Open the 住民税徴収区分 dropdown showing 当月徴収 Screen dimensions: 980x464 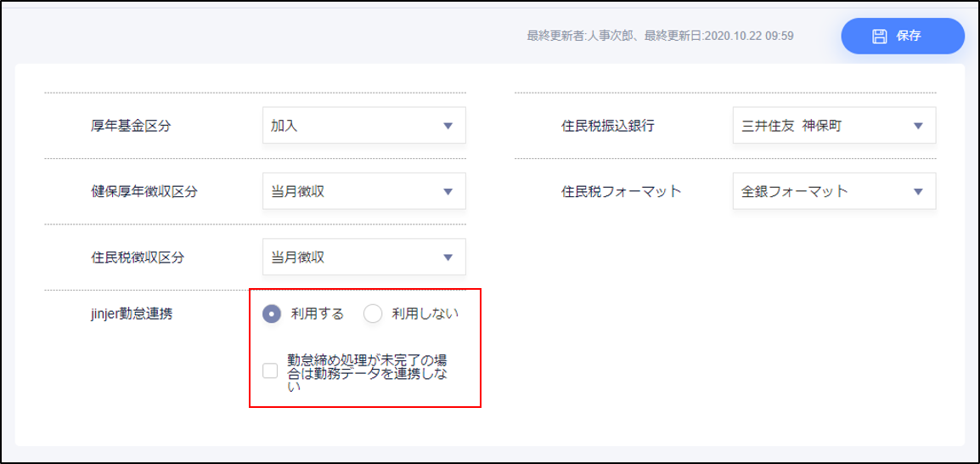[363, 257]
